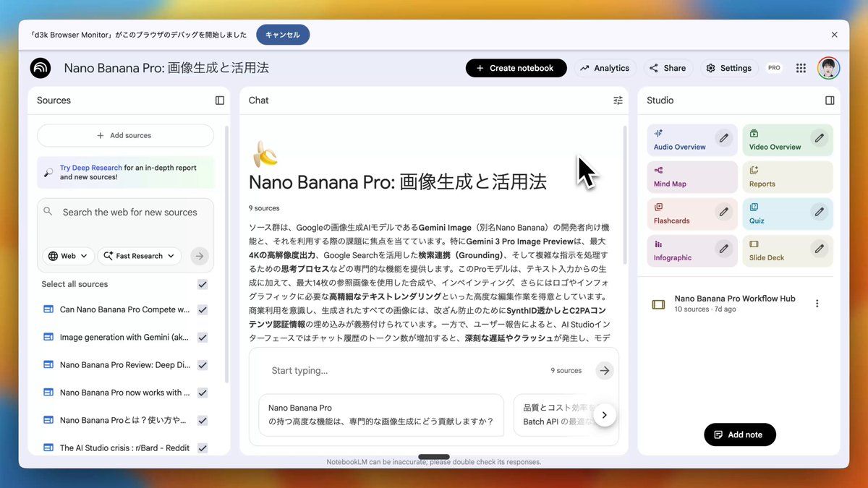Click the NotebookLM logo icon
This screenshot has height=488, width=868.
[x=41, y=68]
